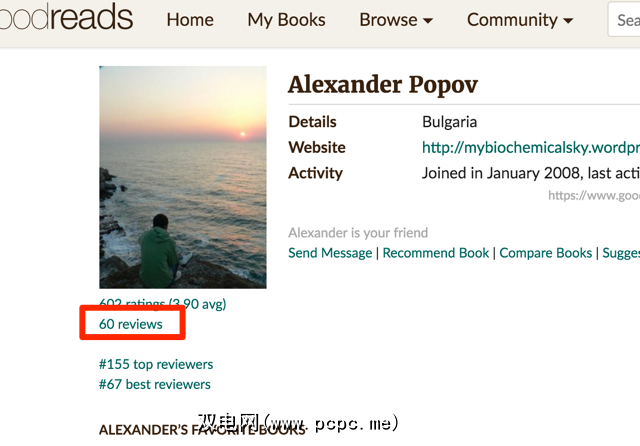The image size is (640, 446).
Task: Open the mybiochemicalsky website link
Action: point(530,147)
